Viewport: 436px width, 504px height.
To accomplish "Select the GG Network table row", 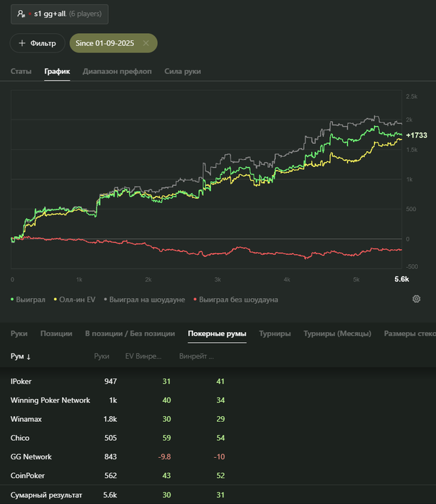I will coord(32,456).
